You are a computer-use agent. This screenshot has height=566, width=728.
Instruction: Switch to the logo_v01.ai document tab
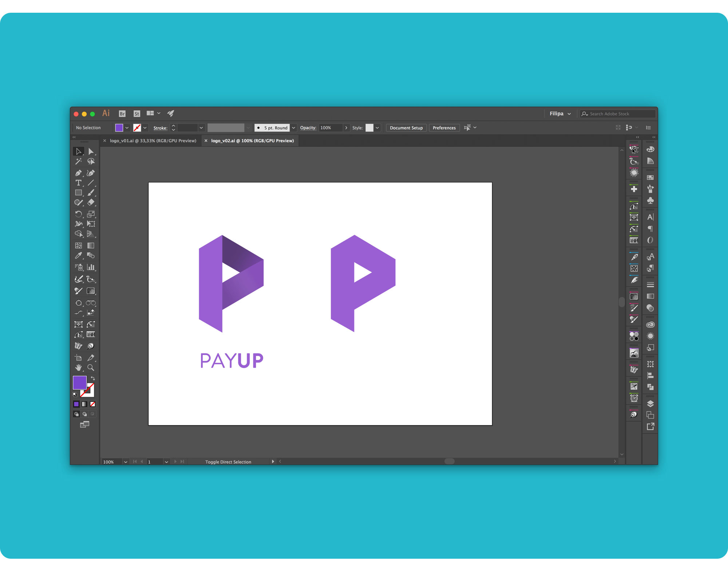click(153, 140)
